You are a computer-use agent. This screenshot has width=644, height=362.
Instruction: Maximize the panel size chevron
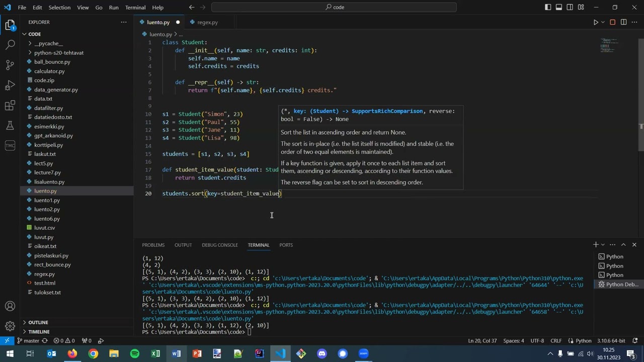click(623, 245)
